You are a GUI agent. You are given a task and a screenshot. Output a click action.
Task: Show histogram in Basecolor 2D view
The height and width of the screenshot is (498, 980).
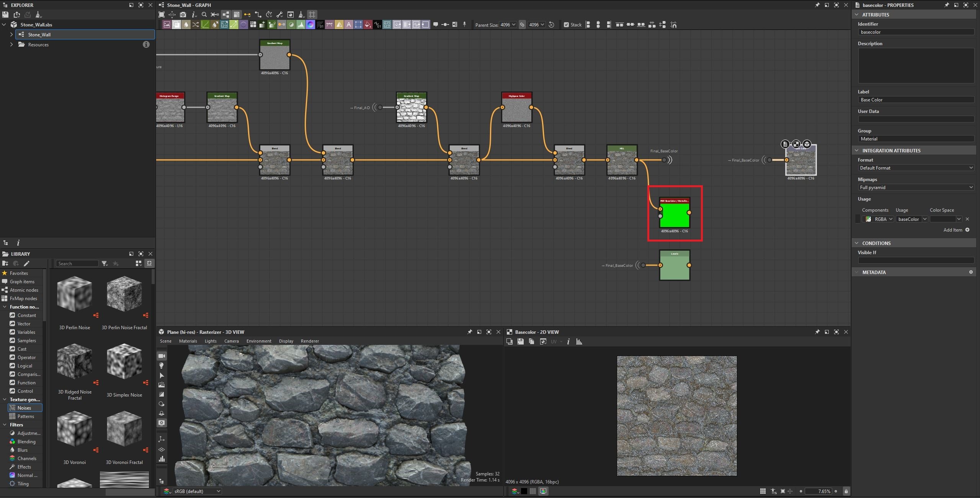click(x=579, y=341)
